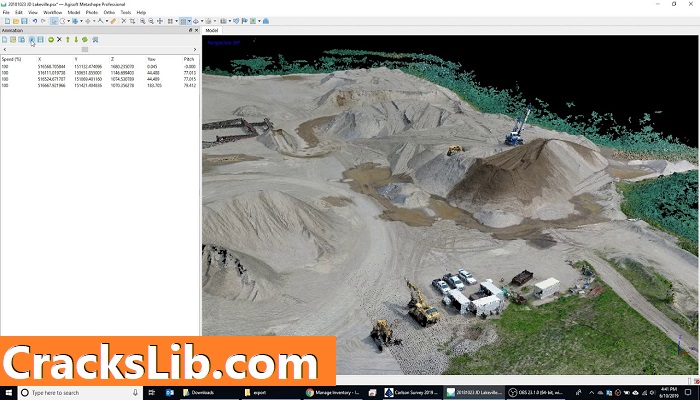700x400 pixels.
Task: Open the Ortho menu
Action: tap(109, 12)
